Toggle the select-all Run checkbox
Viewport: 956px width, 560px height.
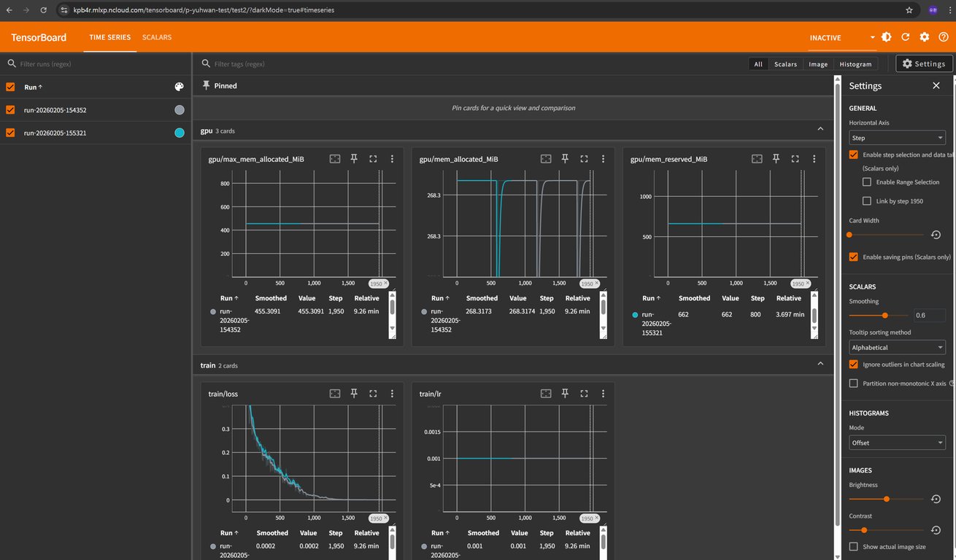point(10,87)
